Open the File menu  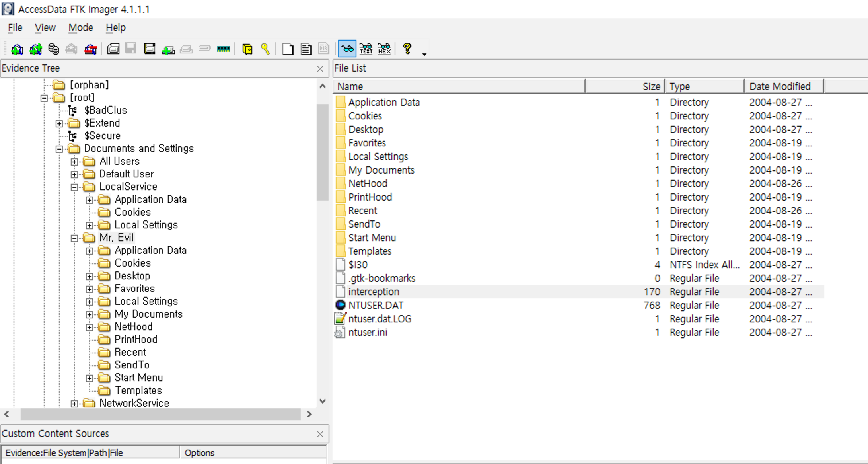point(15,28)
